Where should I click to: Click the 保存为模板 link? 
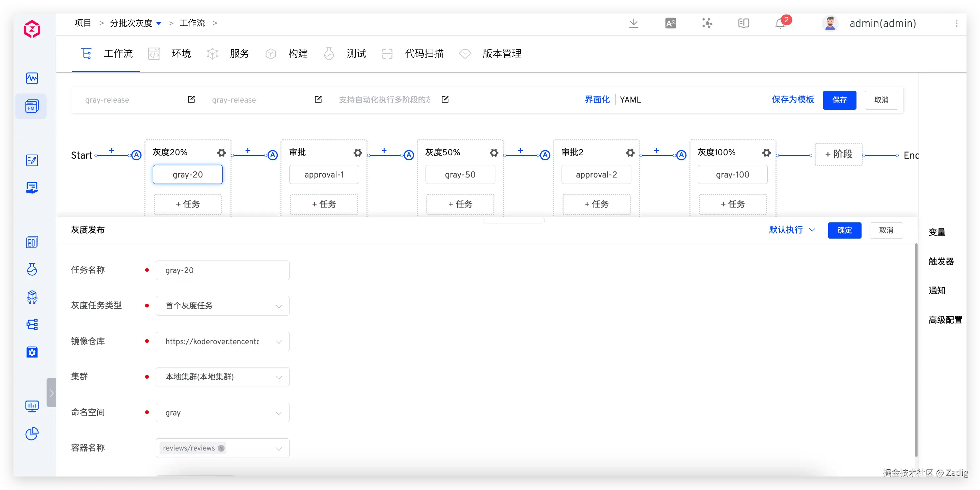pos(792,100)
